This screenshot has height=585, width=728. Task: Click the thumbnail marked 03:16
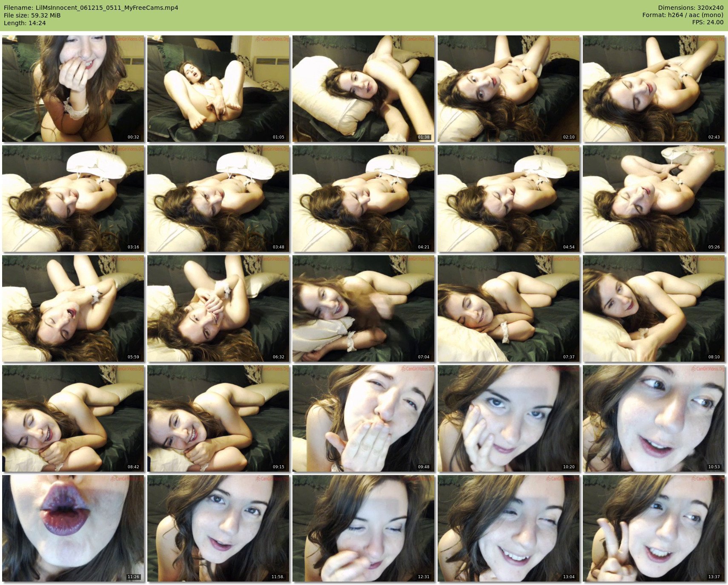pos(73,199)
